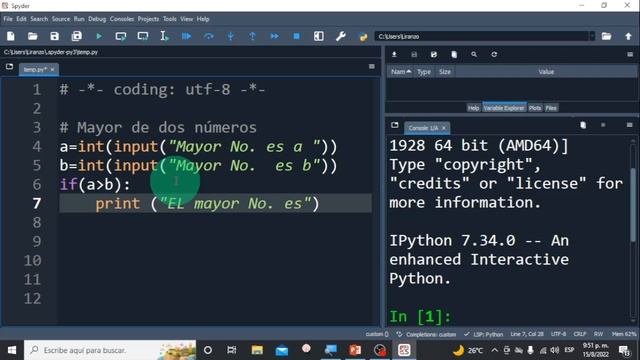Browse for a working directory

pos(607,36)
